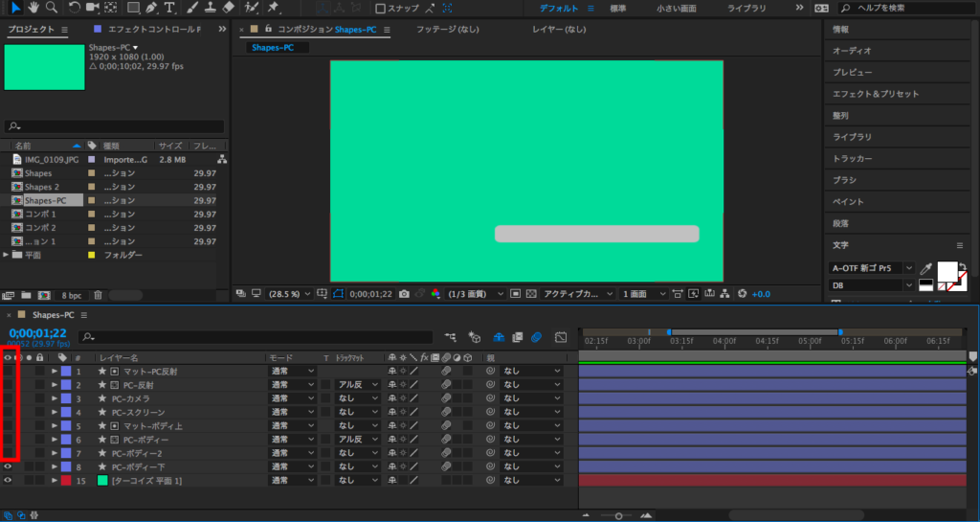Select the Type (T) tool

(x=169, y=8)
